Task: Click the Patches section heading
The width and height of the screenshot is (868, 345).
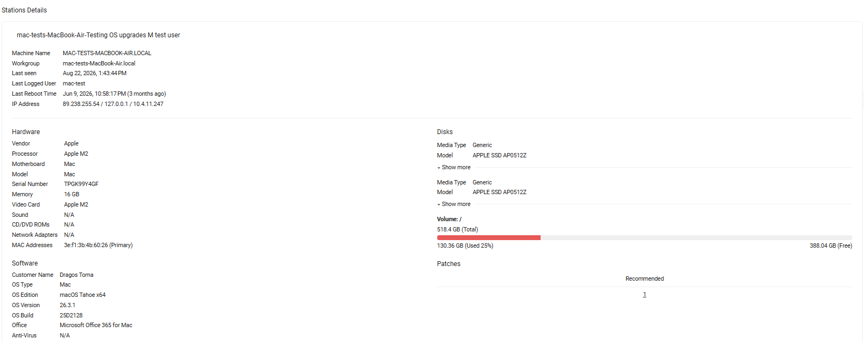Action: (449, 264)
